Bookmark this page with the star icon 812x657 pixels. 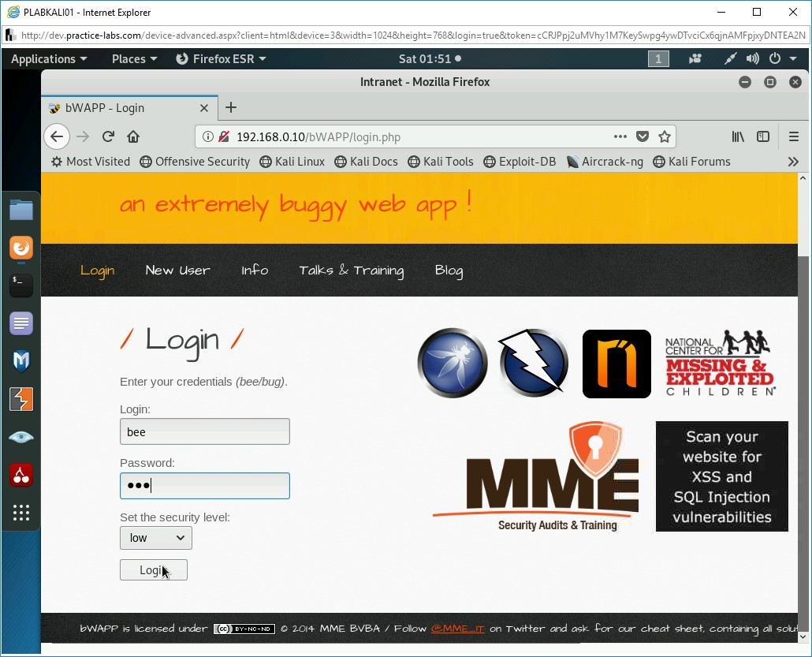click(x=665, y=136)
